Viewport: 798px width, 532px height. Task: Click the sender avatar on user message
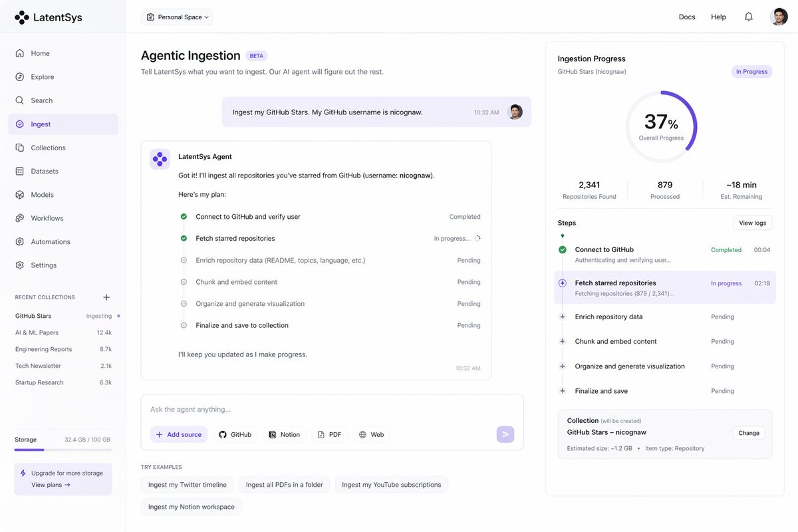(x=515, y=112)
